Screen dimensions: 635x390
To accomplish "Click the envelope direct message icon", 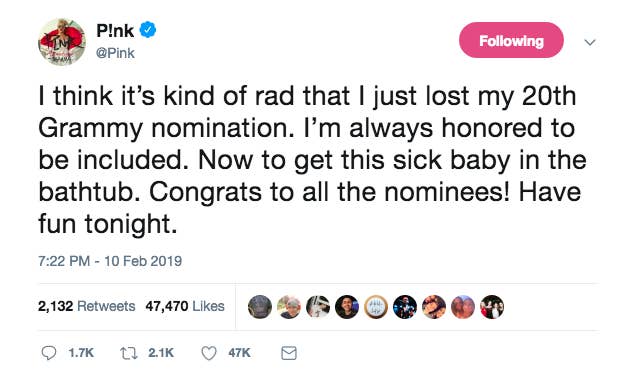I will (x=289, y=353).
